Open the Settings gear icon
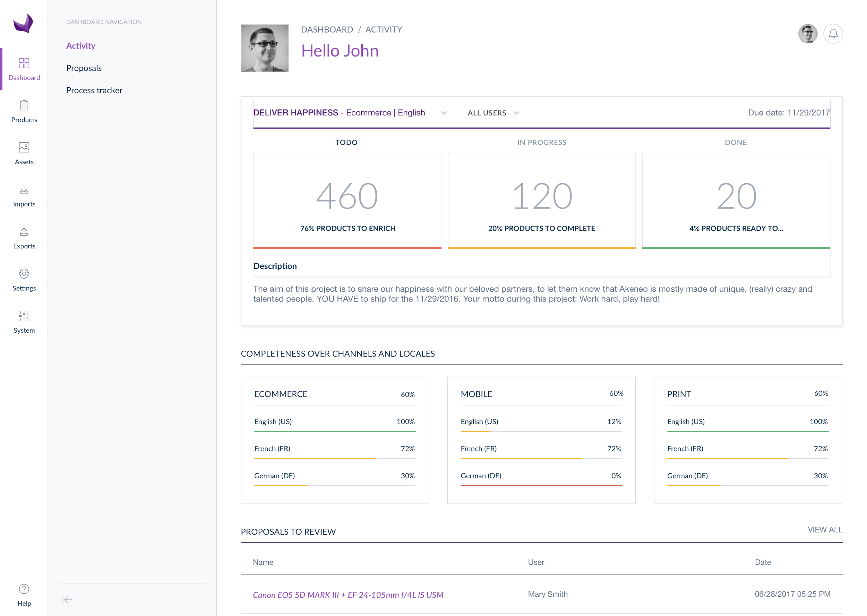867x616 pixels. click(x=24, y=273)
